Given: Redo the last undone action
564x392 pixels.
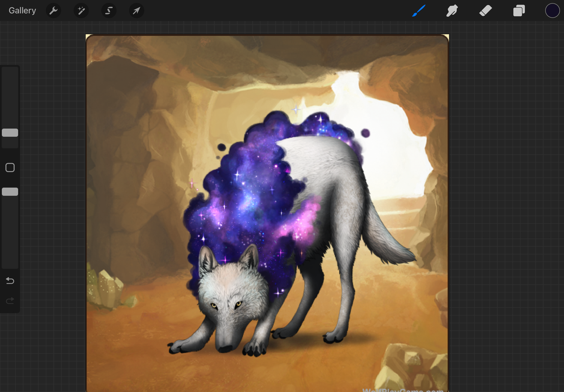Looking at the screenshot, I should click(x=10, y=300).
